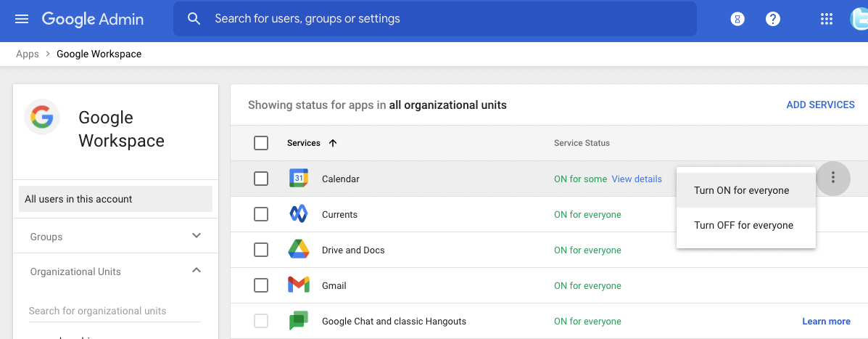Click Currents' ON for everyone status
This screenshot has height=339, width=868.
[x=587, y=214]
